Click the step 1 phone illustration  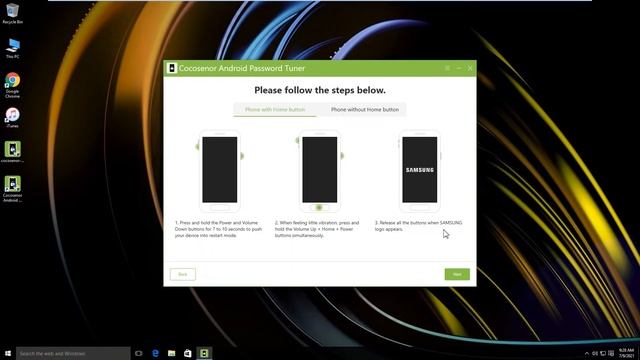click(x=220, y=171)
